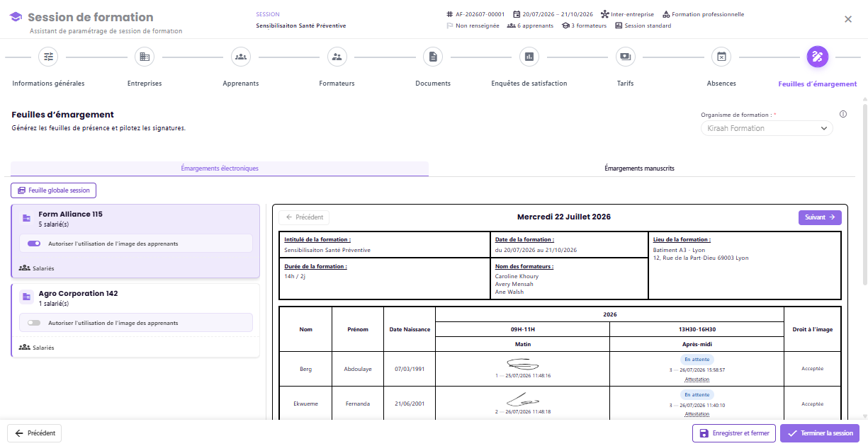Click the Informations générales step label
The width and height of the screenshot is (868, 446).
(x=48, y=84)
